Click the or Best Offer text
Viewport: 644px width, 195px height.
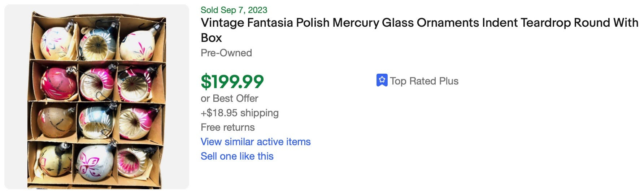(x=230, y=98)
